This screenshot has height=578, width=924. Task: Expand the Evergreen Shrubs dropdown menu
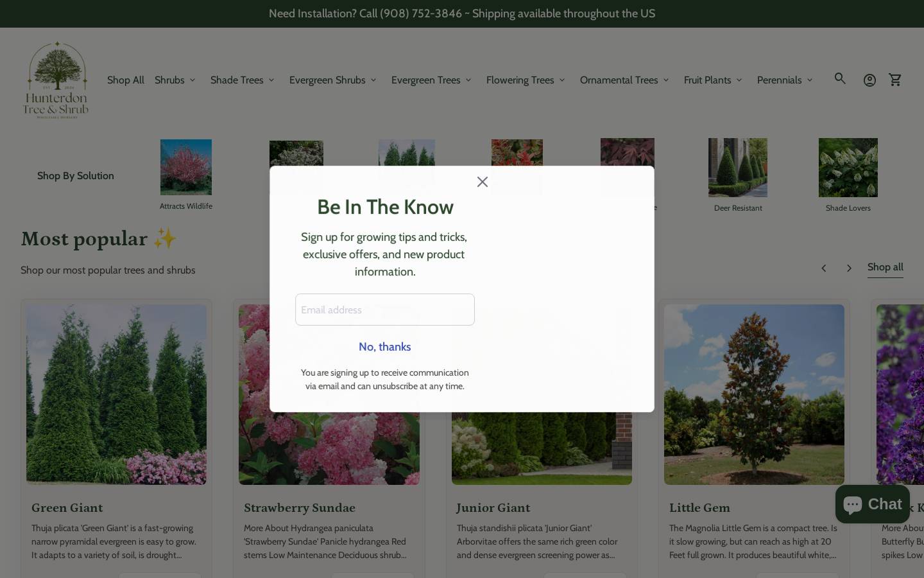coord(333,80)
